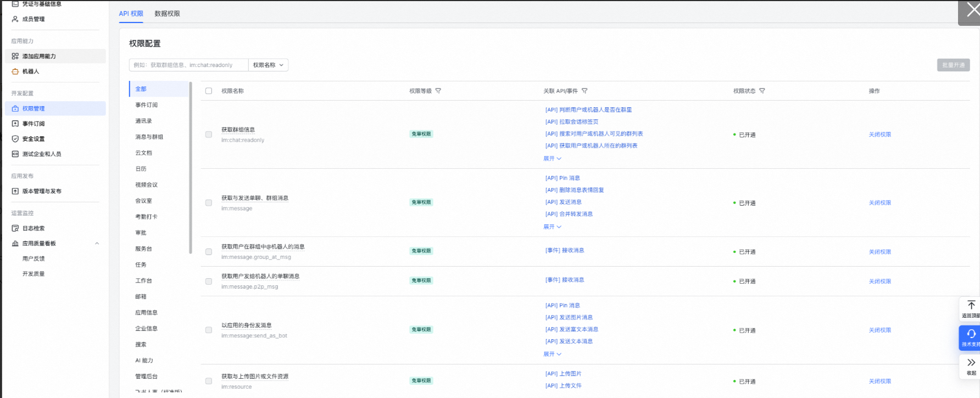Click the 版本管理与发布 icon
Viewport: 980px width, 398px height.
[x=15, y=191]
